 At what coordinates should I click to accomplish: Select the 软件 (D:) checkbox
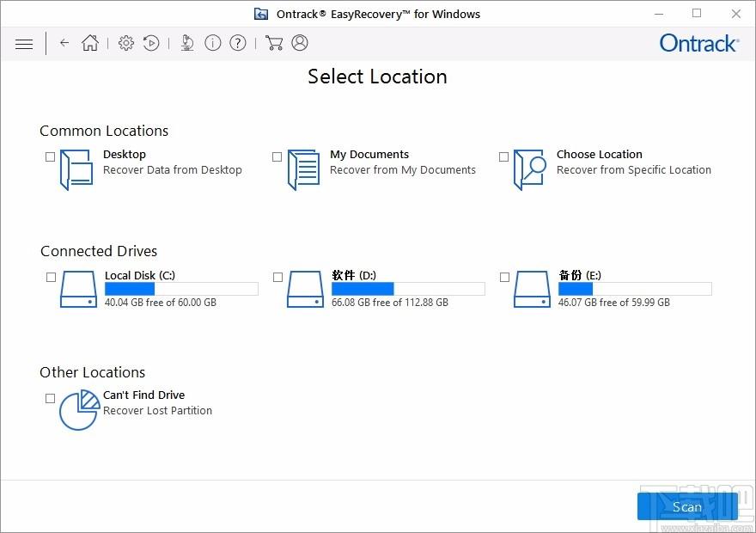(x=277, y=277)
